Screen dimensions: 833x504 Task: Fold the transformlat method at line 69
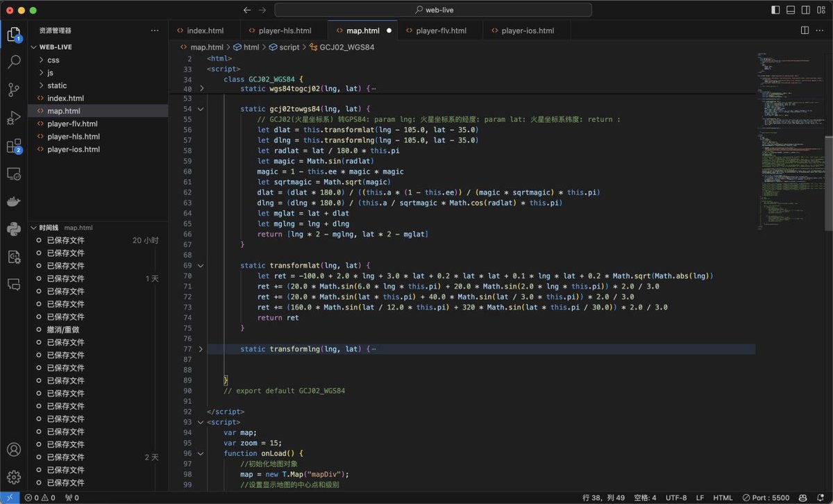click(201, 265)
